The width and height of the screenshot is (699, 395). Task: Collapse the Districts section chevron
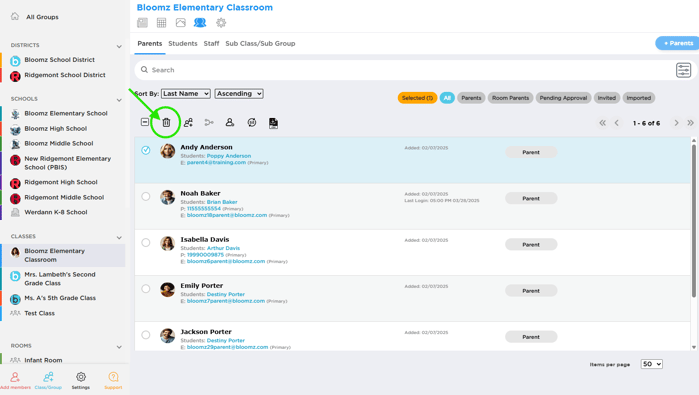(119, 46)
